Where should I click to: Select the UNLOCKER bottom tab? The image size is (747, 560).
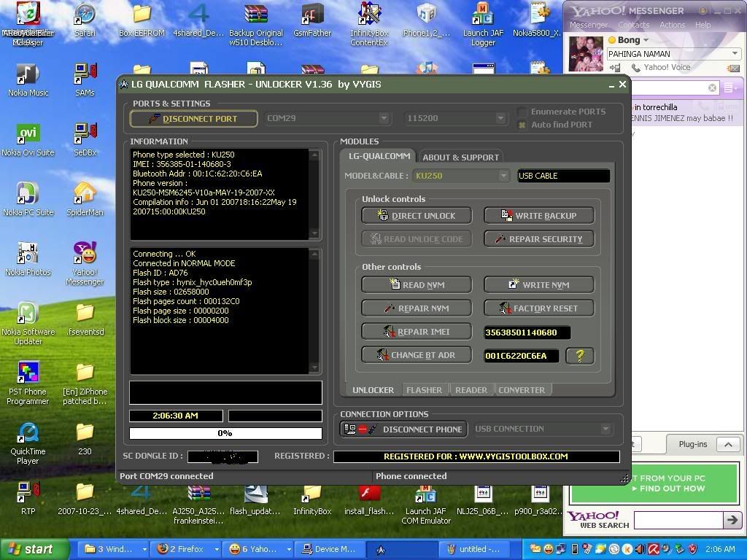[373, 390]
